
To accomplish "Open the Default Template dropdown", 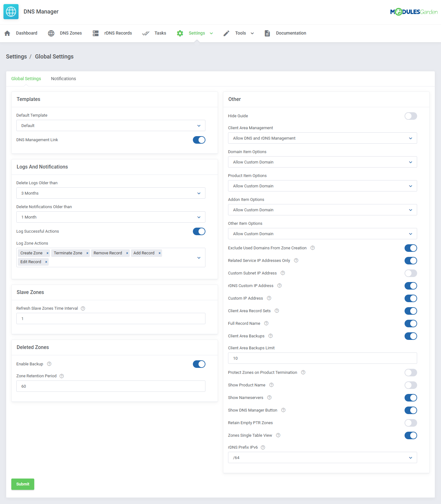I will coord(111,125).
